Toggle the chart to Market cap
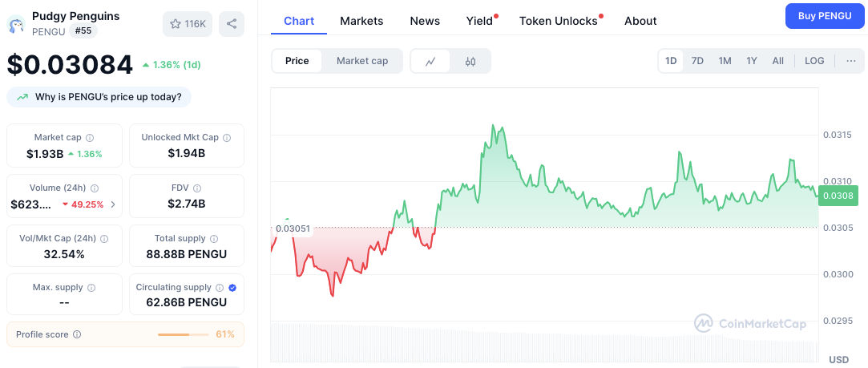 [362, 61]
